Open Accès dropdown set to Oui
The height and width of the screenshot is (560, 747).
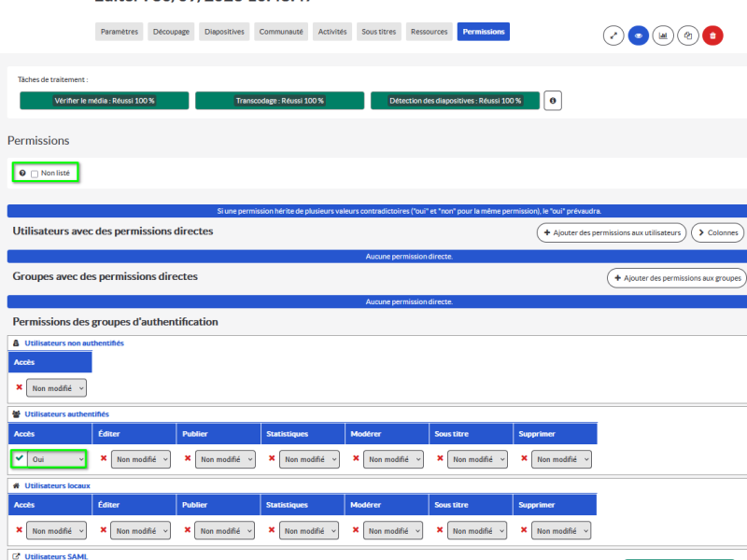tap(57, 459)
